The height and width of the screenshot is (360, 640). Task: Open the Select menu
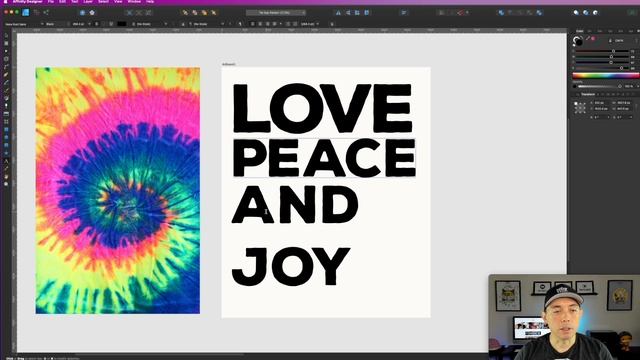(103, 2)
